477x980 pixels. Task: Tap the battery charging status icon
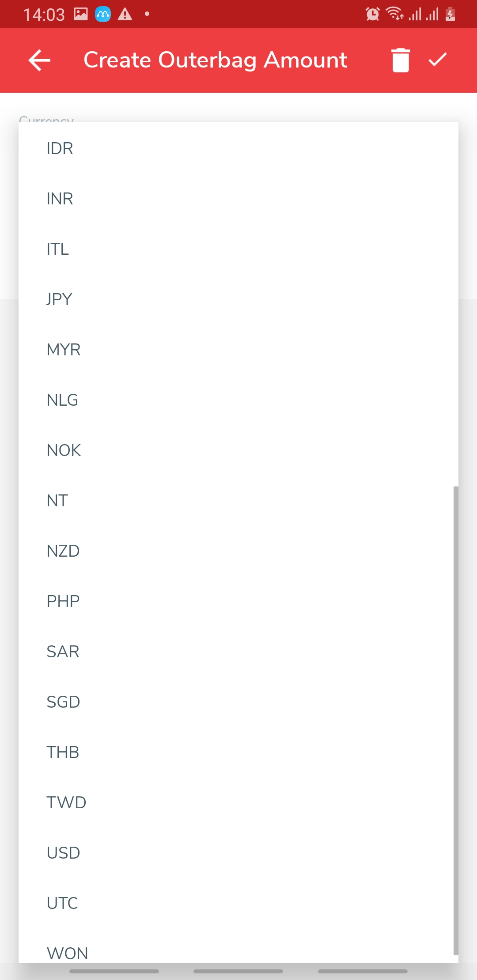pos(450,14)
